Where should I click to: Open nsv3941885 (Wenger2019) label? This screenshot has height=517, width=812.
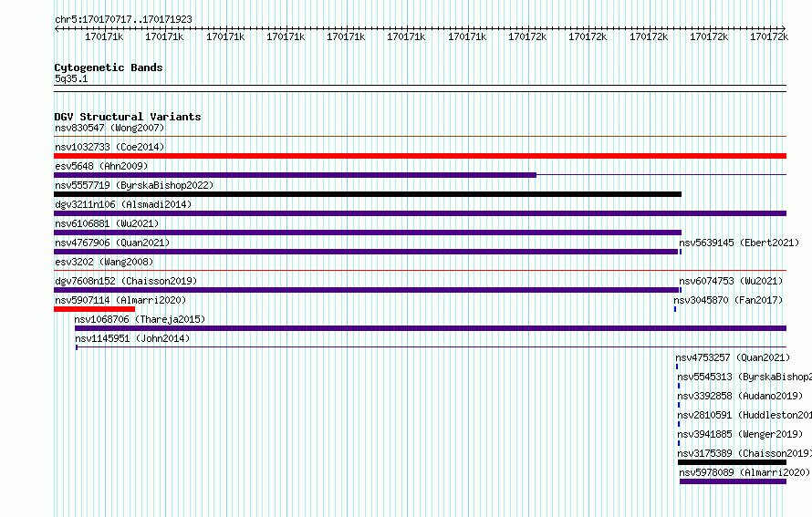(x=740, y=434)
